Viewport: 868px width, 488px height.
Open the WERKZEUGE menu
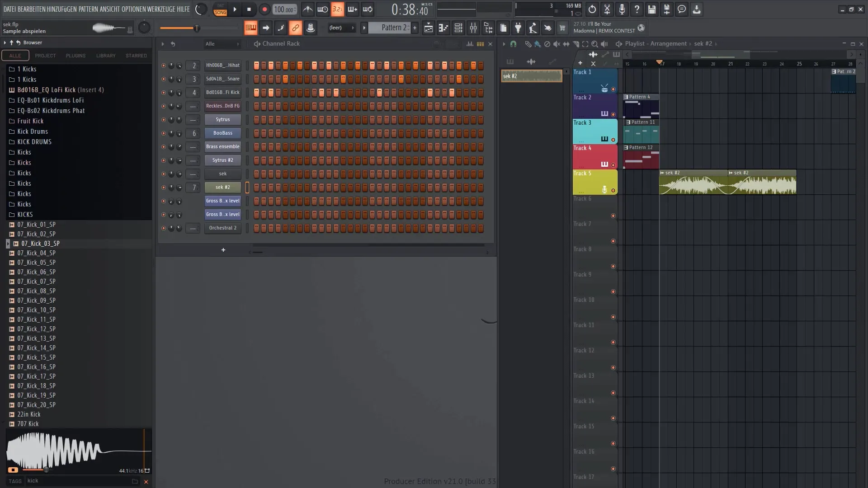point(160,9)
